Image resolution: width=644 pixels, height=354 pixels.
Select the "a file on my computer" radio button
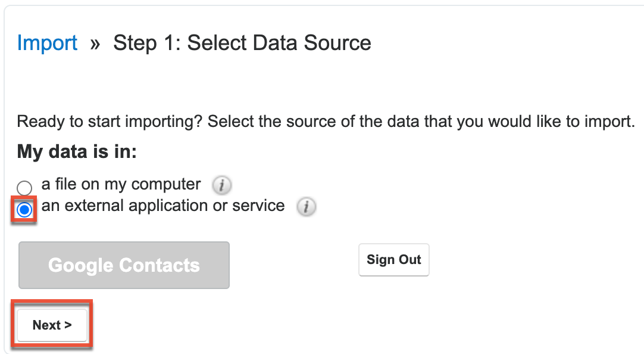point(24,188)
